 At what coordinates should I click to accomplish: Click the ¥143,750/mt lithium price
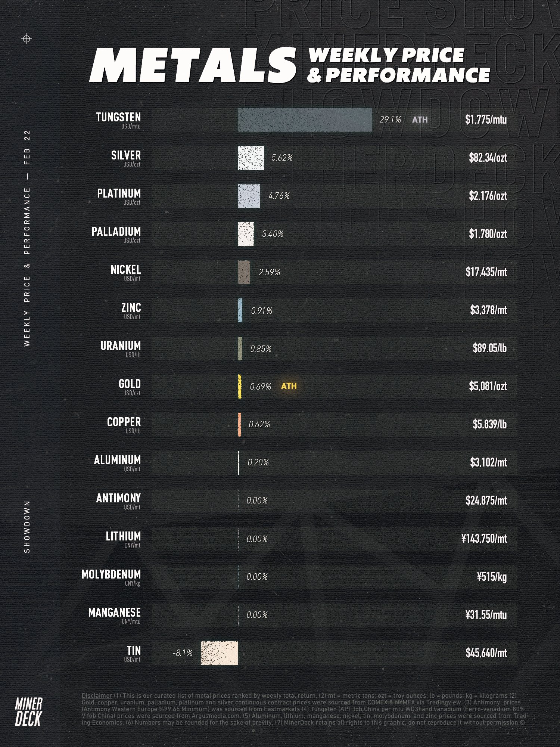(x=484, y=539)
